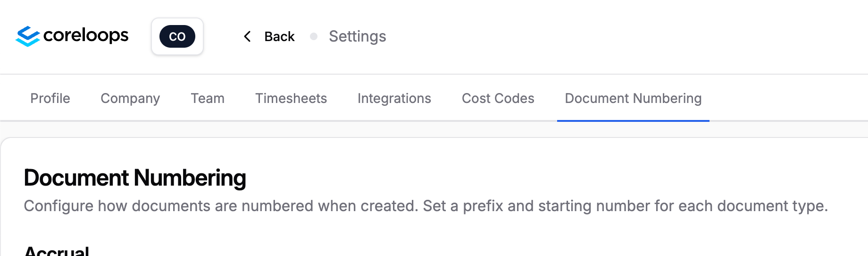This screenshot has height=256, width=868.
Task: Open the Integrations tab
Action: pyautogui.click(x=394, y=98)
